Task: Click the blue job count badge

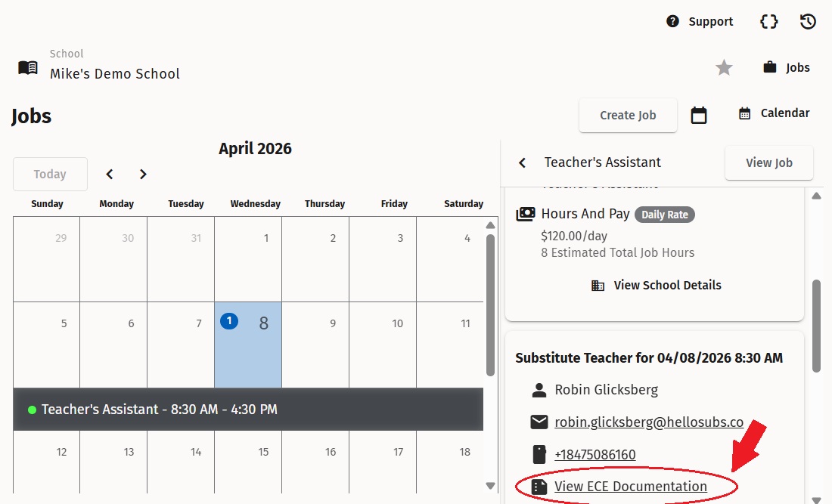Action: click(x=229, y=322)
